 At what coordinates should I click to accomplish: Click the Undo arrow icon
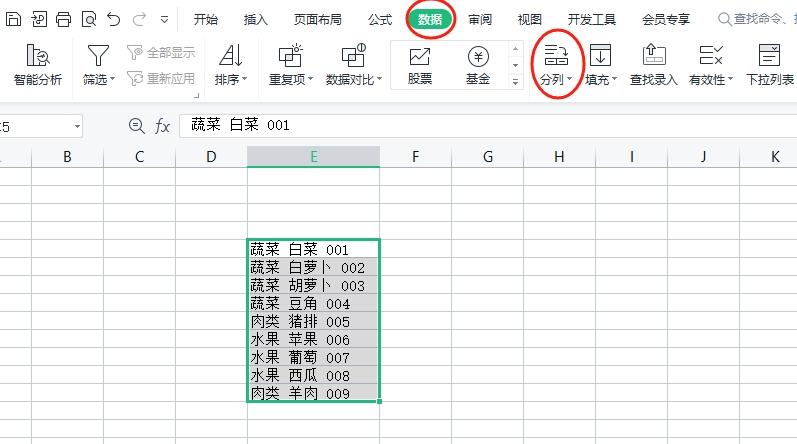pyautogui.click(x=114, y=19)
